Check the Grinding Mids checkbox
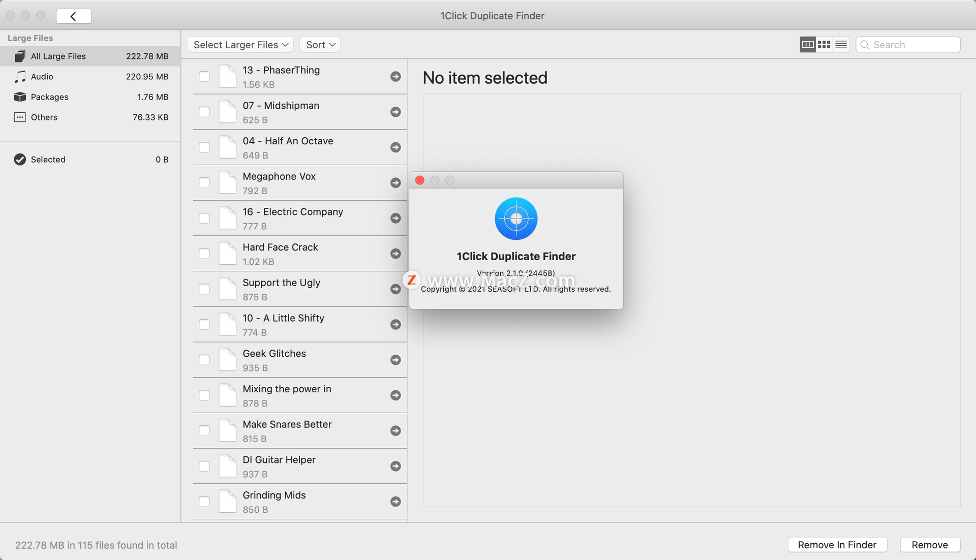 (204, 502)
